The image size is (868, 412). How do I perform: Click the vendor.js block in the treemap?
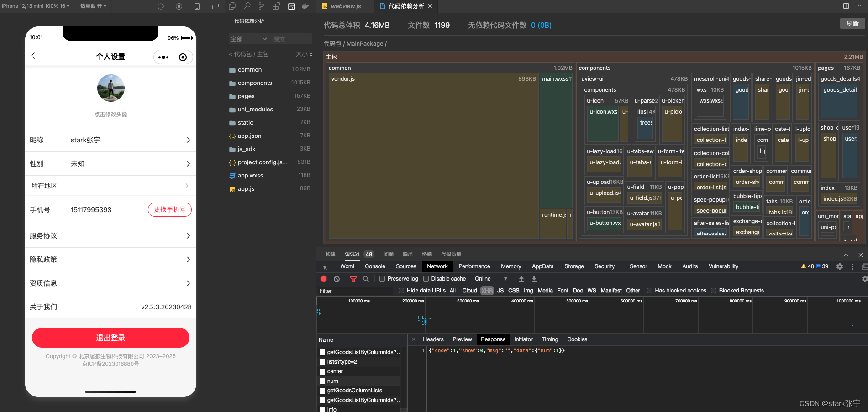point(433,155)
